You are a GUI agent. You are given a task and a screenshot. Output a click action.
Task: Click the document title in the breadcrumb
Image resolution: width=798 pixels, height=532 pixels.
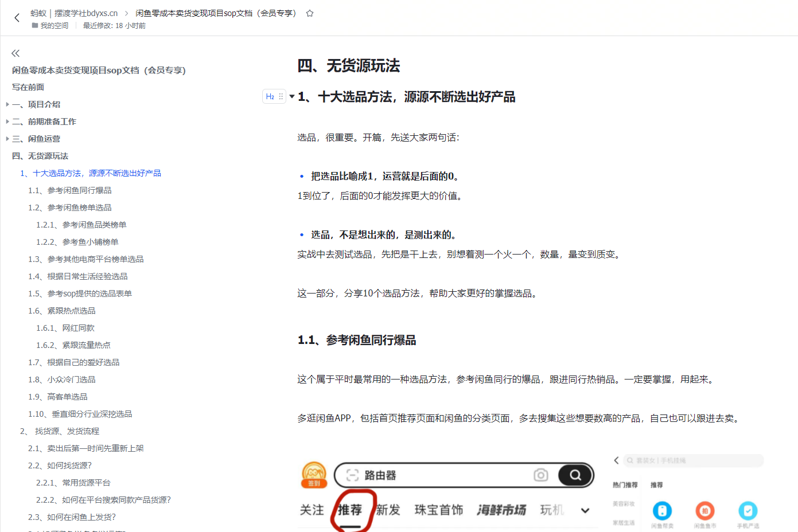[x=216, y=13]
